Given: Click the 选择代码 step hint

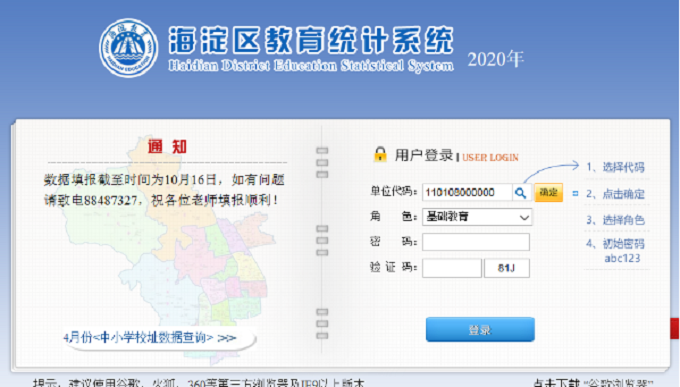Looking at the screenshot, I should (615, 167).
